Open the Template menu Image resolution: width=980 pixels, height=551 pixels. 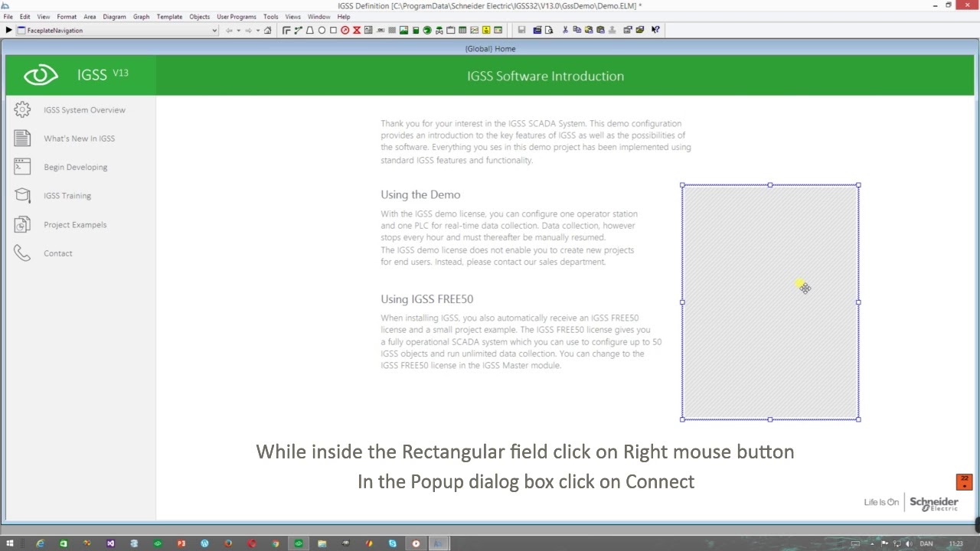click(169, 17)
